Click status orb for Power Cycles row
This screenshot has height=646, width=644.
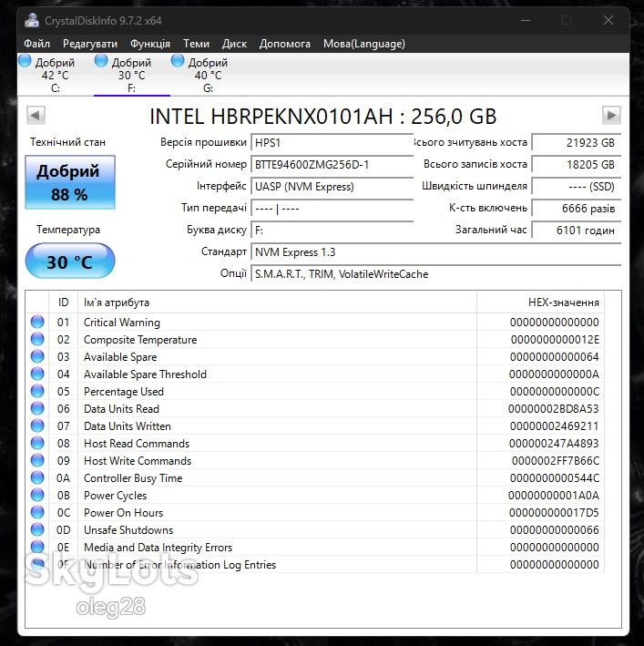(x=37, y=495)
